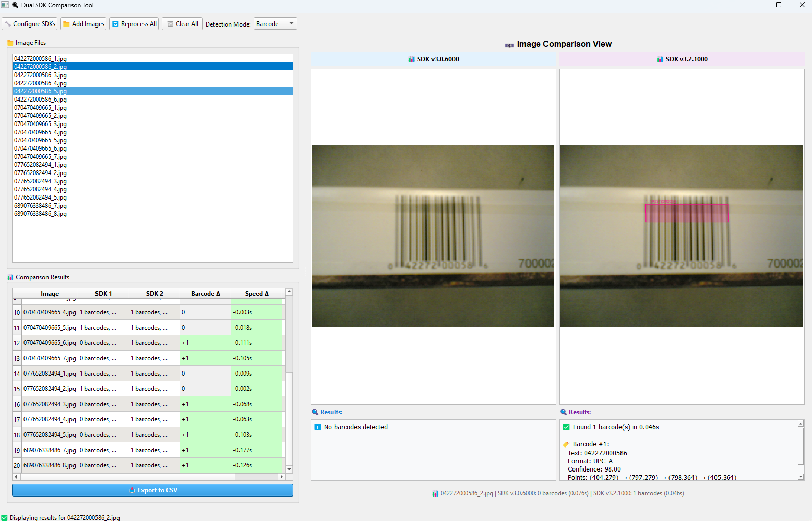
Task: Select file 070470409665_7.jpg
Action: (x=153, y=157)
